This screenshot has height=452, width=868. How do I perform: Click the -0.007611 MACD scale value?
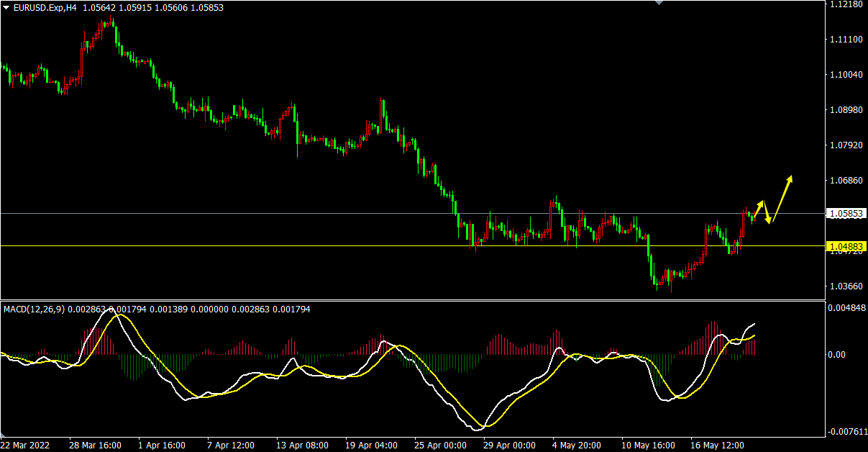click(849, 432)
